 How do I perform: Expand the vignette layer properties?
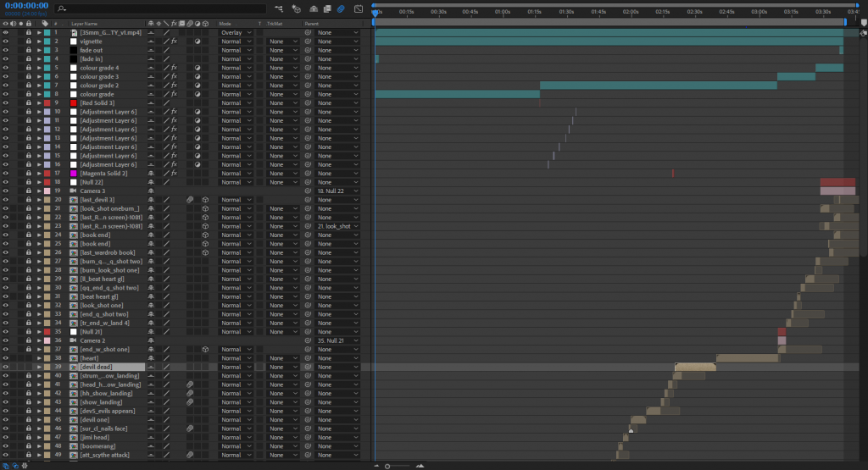click(x=39, y=41)
